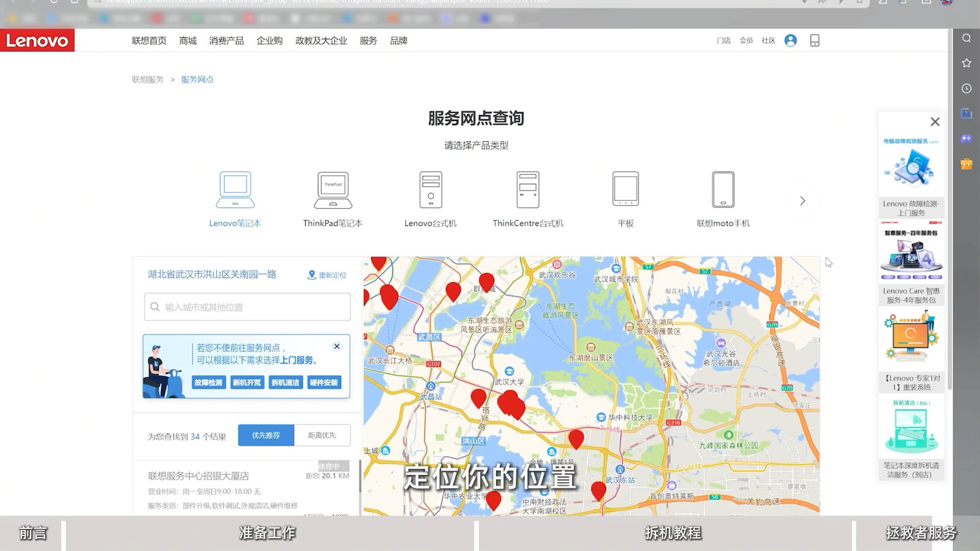Screen dimensions: 980x551
Task: Select the ThinkCentre台式机 icon
Action: (x=528, y=190)
